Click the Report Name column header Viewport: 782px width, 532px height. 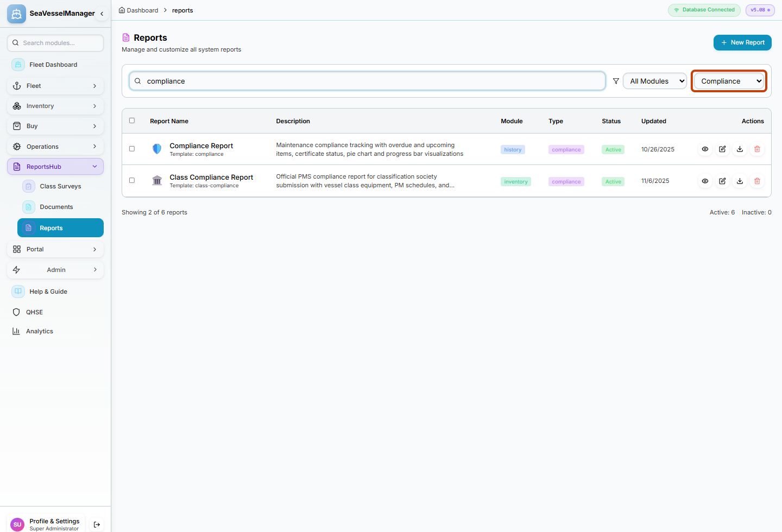(169, 121)
